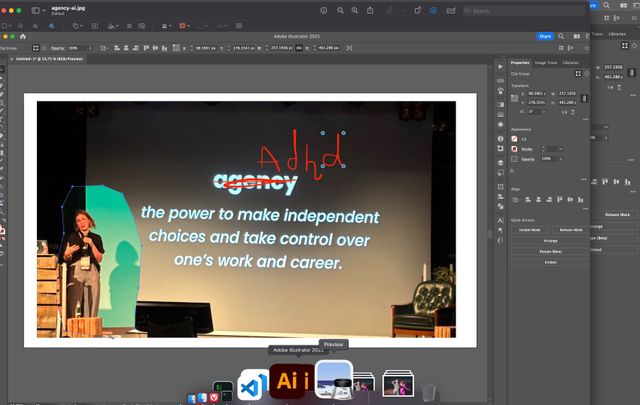Switch to the Properties tab
The height and width of the screenshot is (405, 640).
(x=520, y=62)
